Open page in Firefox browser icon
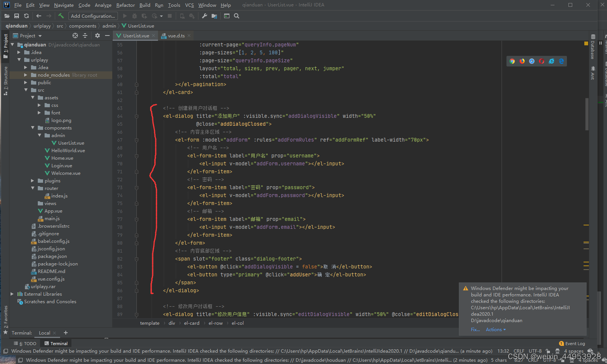This screenshot has width=607, height=364. pyautogui.click(x=522, y=61)
